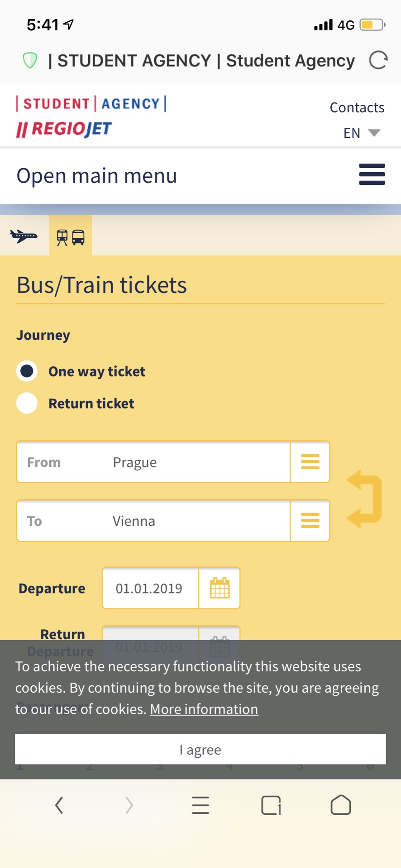Expand the EN language dropdown
This screenshot has height=868, width=401.
[361, 133]
